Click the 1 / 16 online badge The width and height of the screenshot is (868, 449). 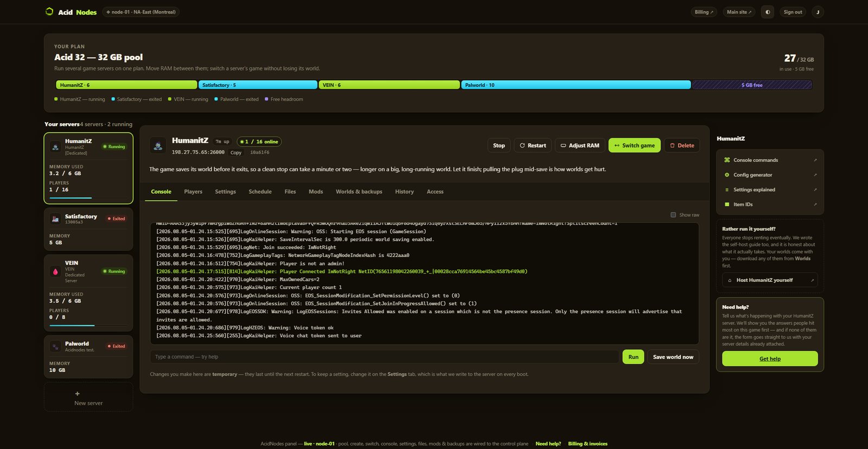[x=259, y=142]
